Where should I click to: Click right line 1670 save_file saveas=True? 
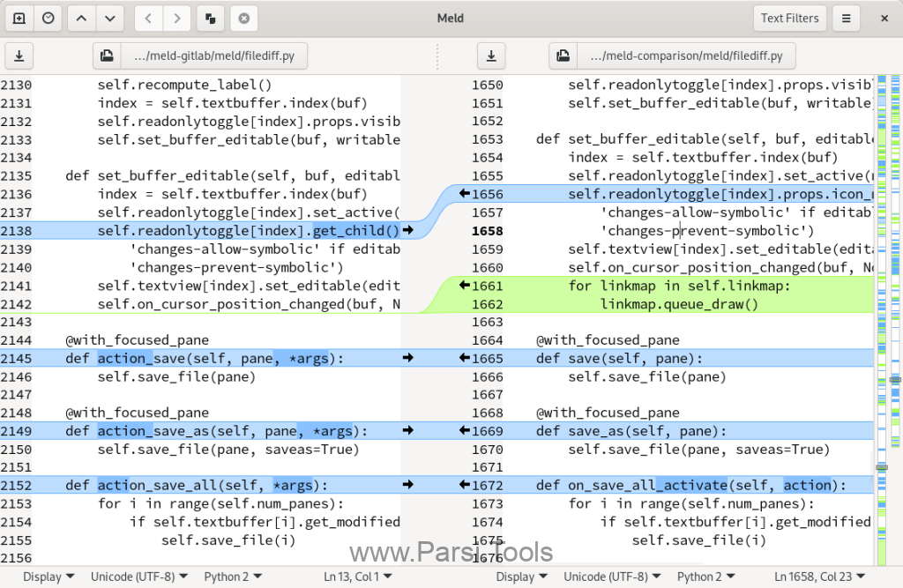tap(699, 450)
